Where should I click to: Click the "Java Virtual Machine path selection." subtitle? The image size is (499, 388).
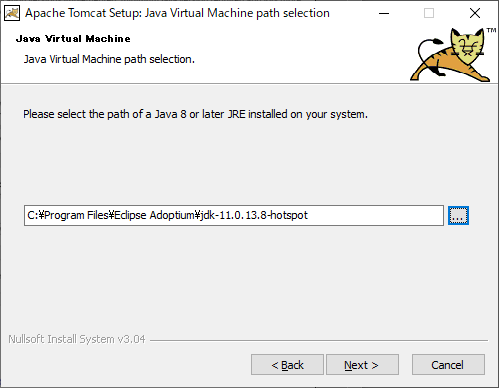tap(109, 59)
